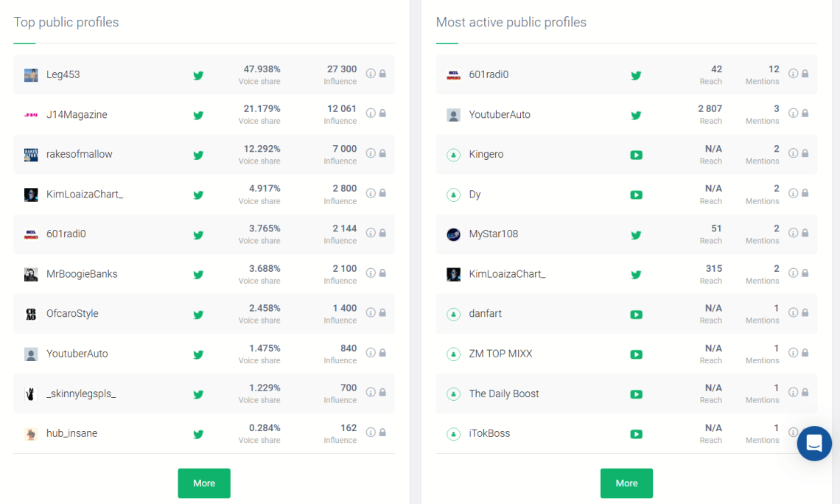This screenshot has height=504, width=840.
Task: Click the lock icon for danfart
Action: pyautogui.click(x=805, y=312)
